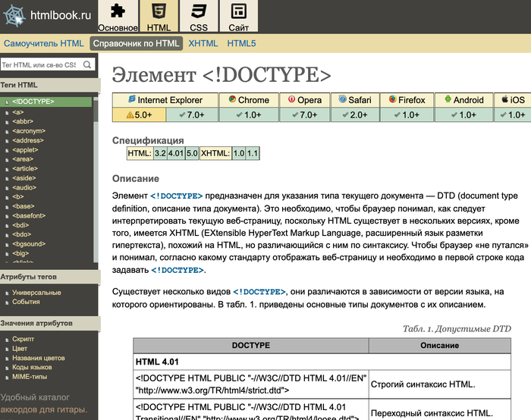This screenshot has height=420, width=531.
Task: Click version 4.01 in the specification row
Action: (176, 153)
